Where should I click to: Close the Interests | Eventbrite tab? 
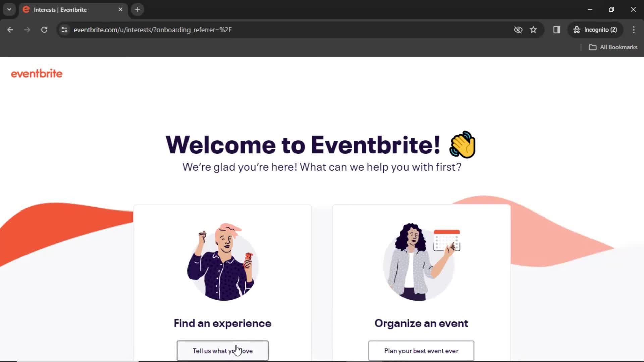120,10
